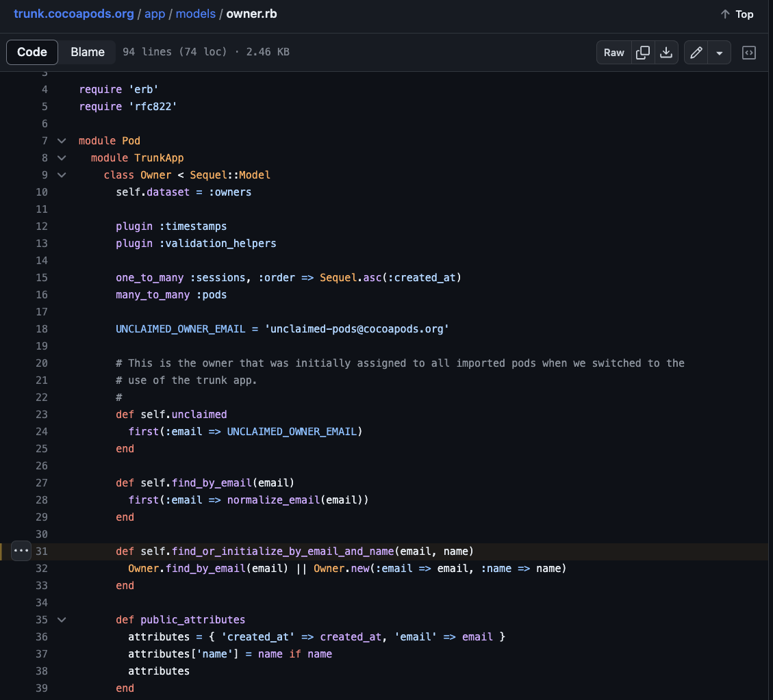Select line number 39
Image resolution: width=773 pixels, height=700 pixels.
[42, 688]
